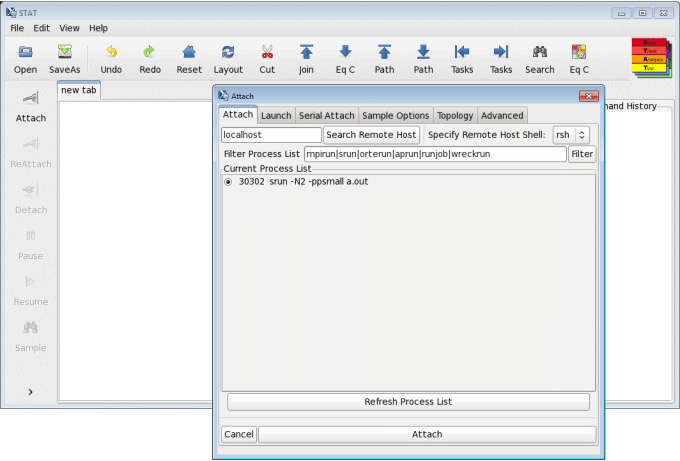
Task: Click the Open toolbar icon
Action: tap(25, 52)
